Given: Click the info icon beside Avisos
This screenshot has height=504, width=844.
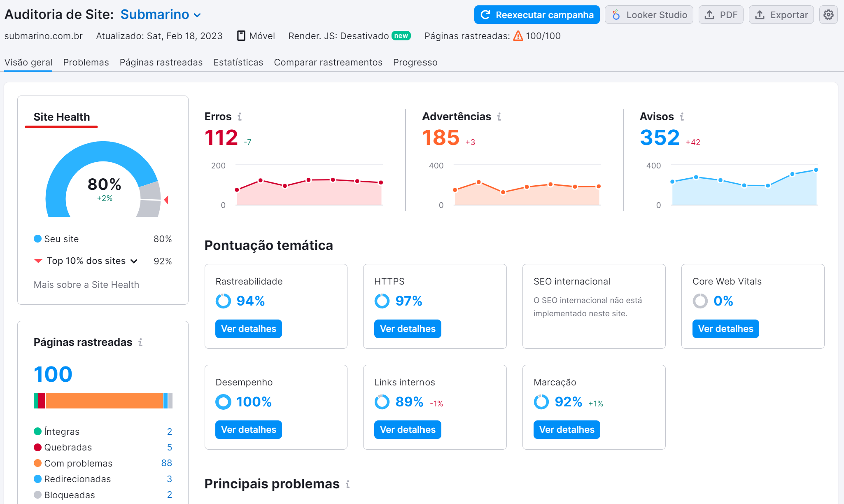Looking at the screenshot, I should pos(682,117).
